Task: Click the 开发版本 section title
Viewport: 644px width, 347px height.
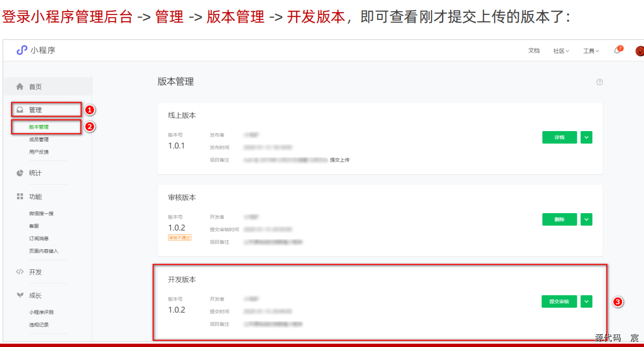Action: (x=182, y=280)
